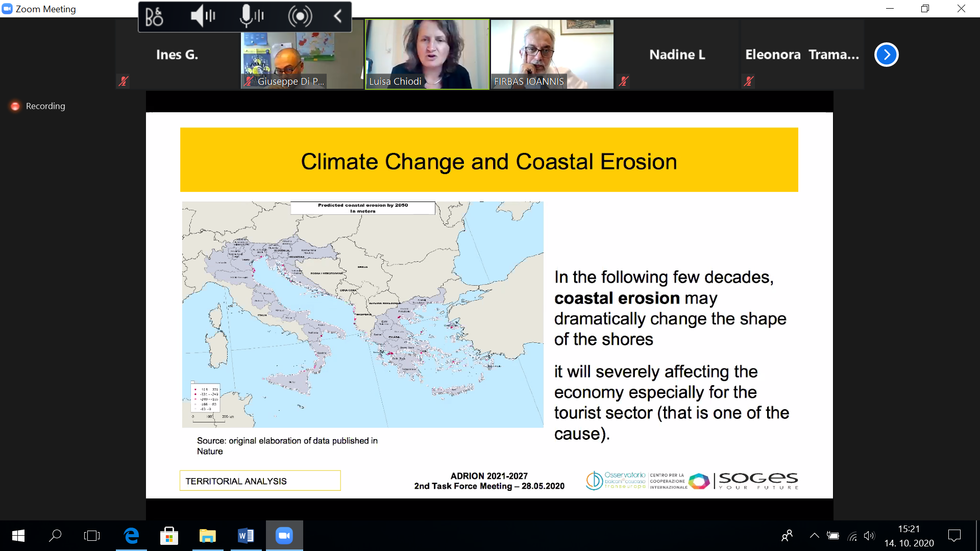
Task: Expand the hidden system tray icons
Action: 814,536
